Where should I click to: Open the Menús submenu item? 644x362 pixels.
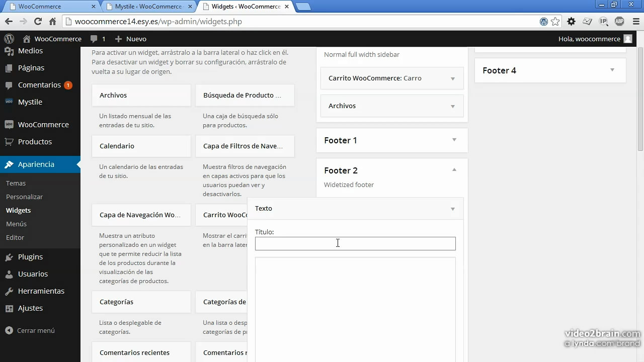click(16, 224)
